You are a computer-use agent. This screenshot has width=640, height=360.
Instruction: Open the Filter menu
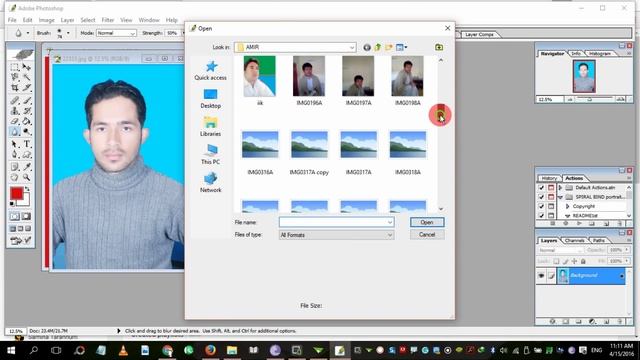108,20
